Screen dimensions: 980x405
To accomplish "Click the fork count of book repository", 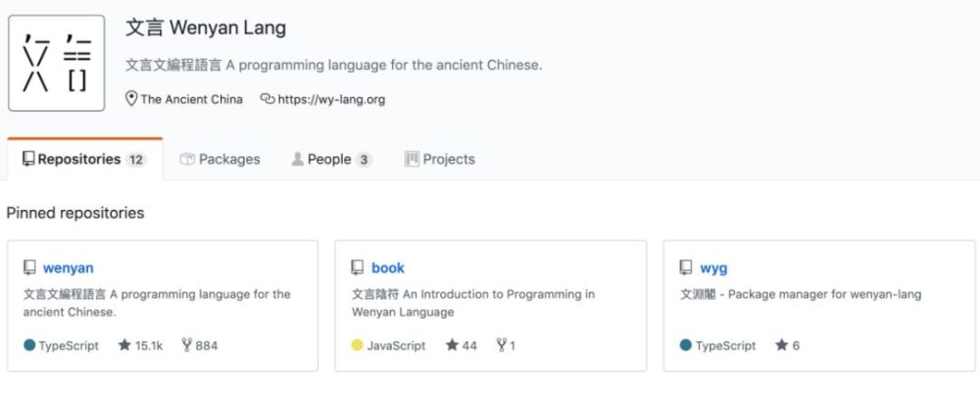I will [x=507, y=345].
